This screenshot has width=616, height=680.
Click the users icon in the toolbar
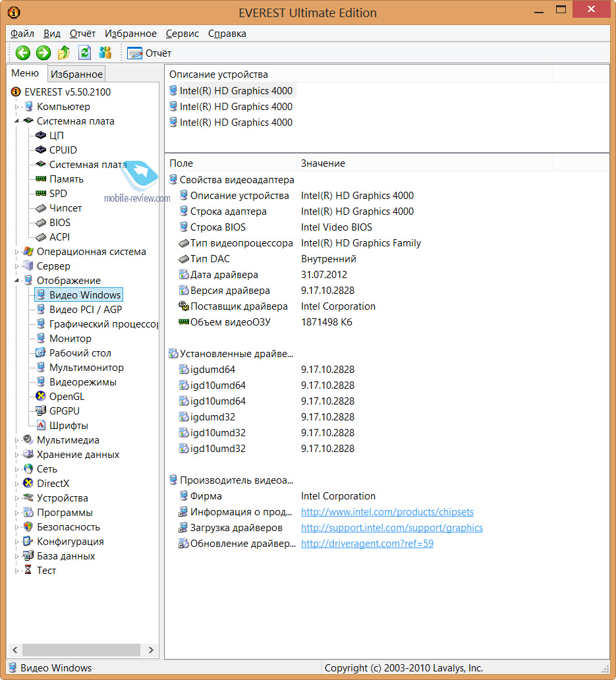[105, 53]
